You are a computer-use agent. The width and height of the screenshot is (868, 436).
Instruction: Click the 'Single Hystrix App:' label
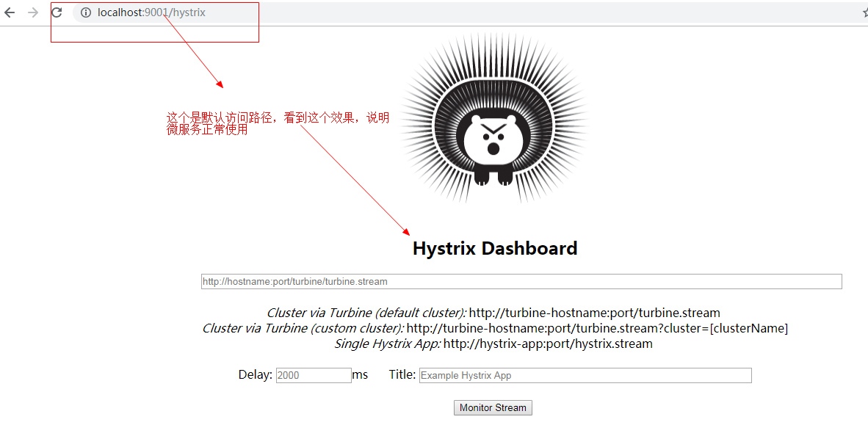[388, 344]
